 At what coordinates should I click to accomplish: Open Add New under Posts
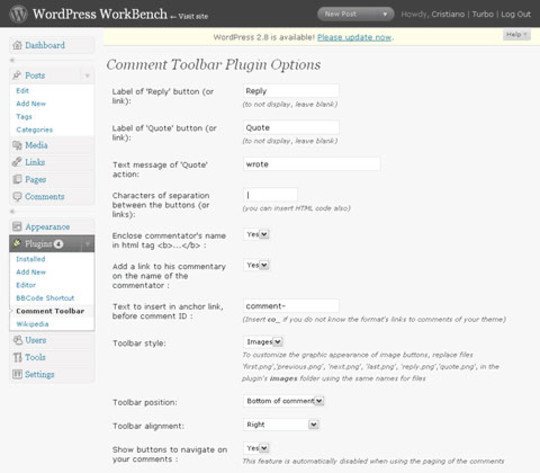31,104
